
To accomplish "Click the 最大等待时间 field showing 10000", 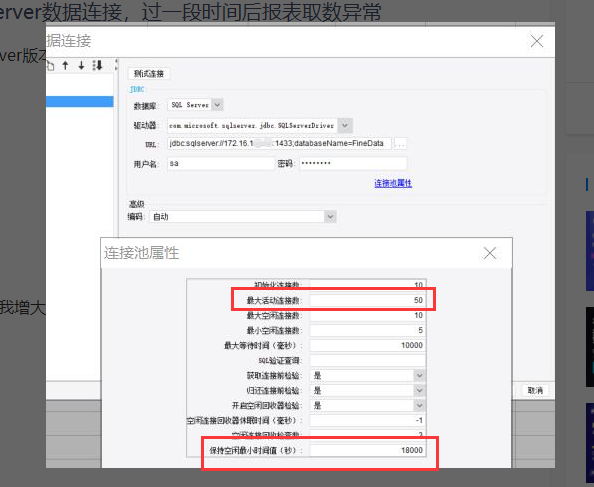I will point(367,345).
